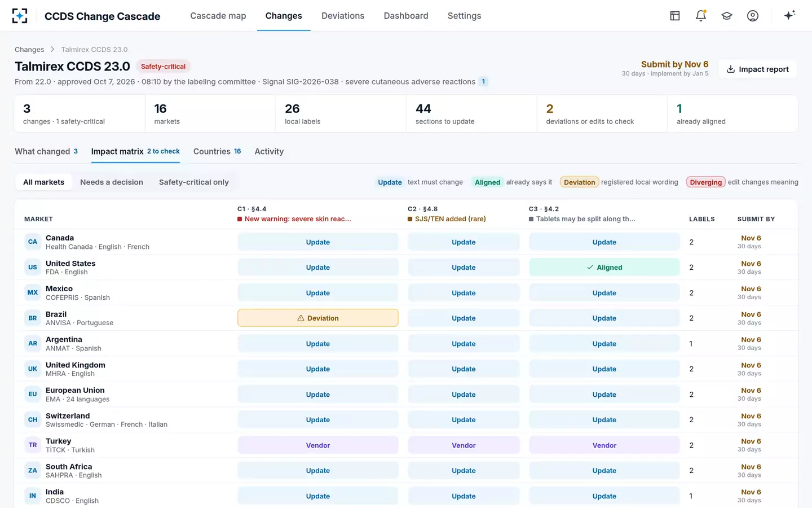The height and width of the screenshot is (508, 812).
Task: Launch the sparkle AI assistant icon
Action: pyautogui.click(x=789, y=16)
